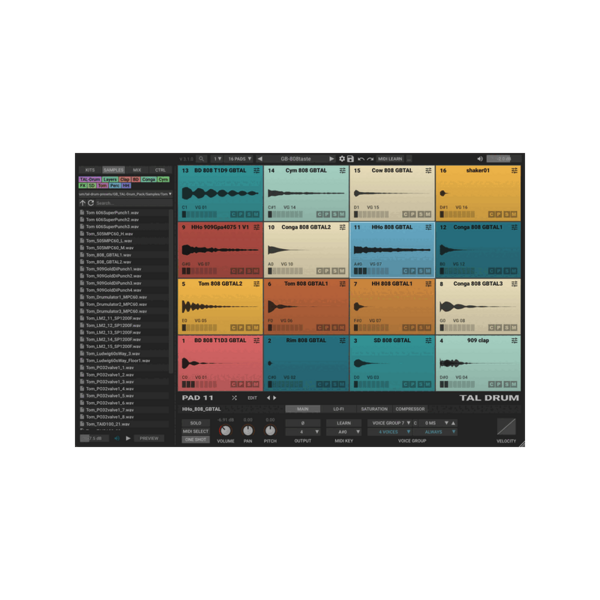Adjust the PAN knob
Image resolution: width=600 pixels, height=600 pixels.
(x=248, y=431)
